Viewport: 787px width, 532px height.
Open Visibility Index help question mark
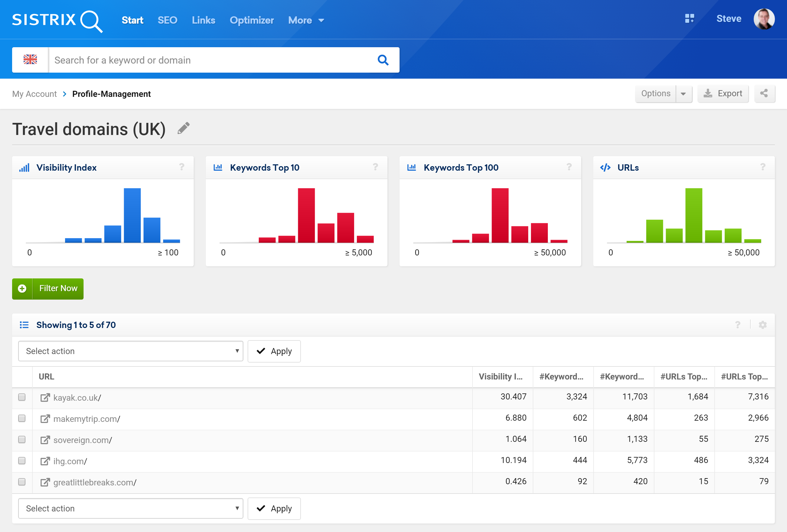click(x=182, y=167)
